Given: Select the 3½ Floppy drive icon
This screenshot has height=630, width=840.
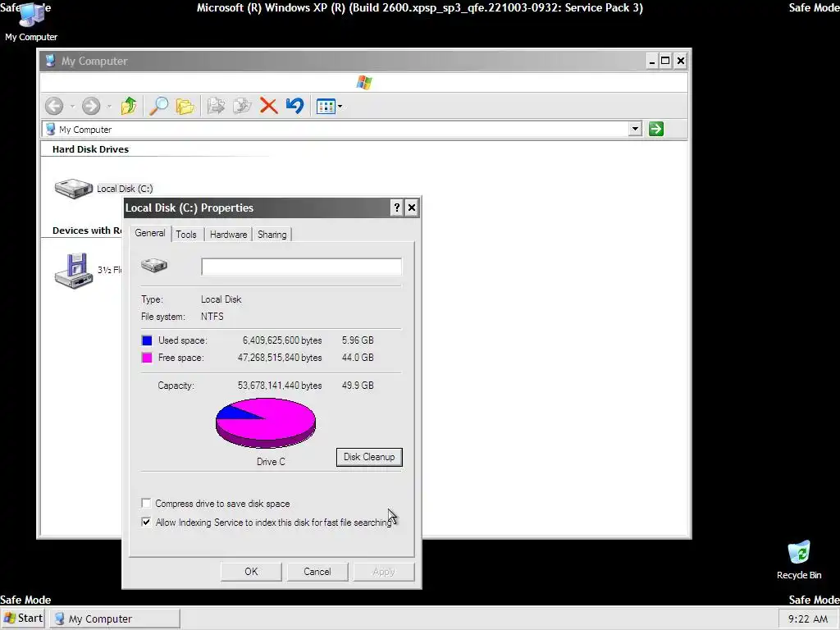Looking at the screenshot, I should coord(74,271).
